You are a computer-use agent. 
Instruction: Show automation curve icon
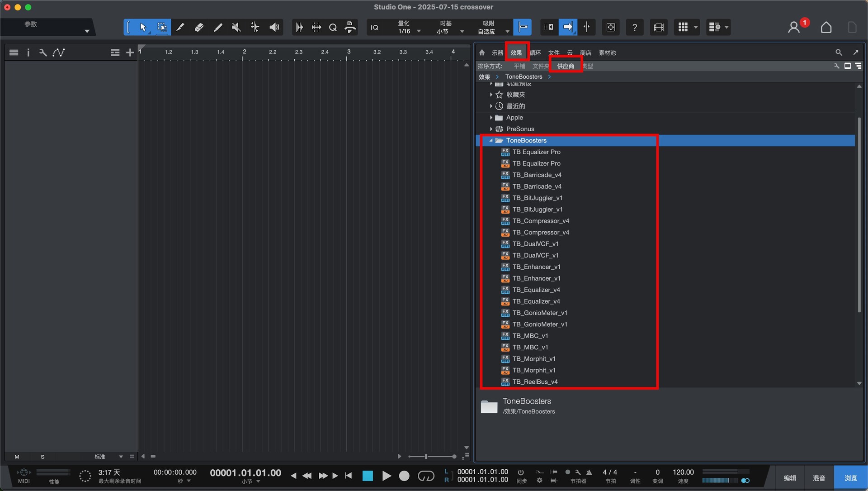click(x=58, y=52)
